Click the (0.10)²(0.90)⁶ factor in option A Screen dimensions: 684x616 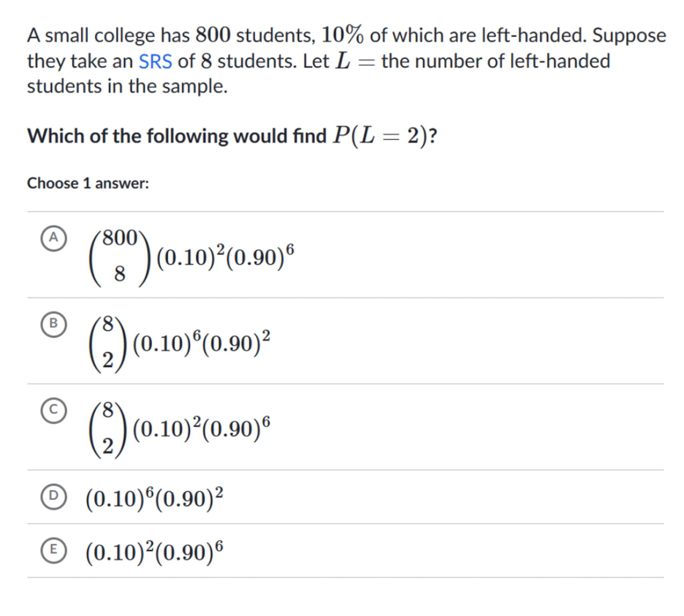pos(225,257)
